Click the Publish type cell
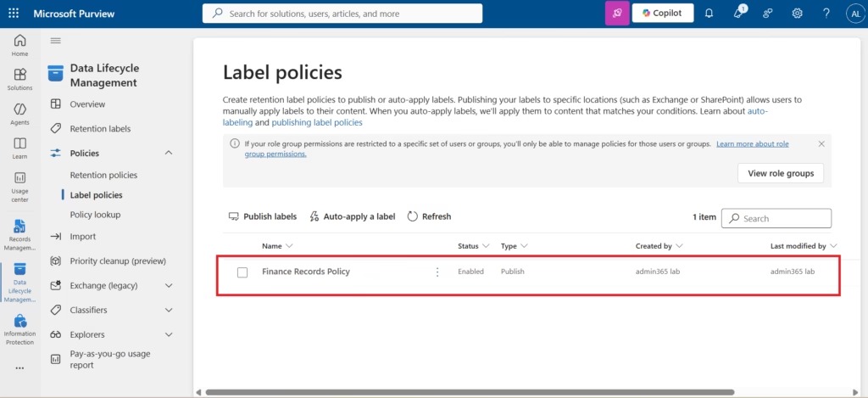The image size is (868, 398). coord(513,272)
